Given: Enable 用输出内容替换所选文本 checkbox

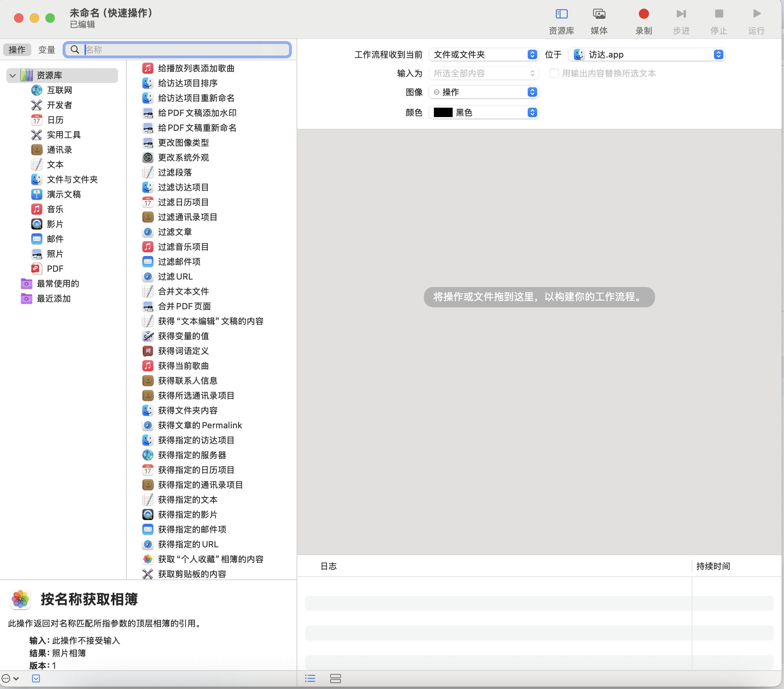Looking at the screenshot, I should (554, 73).
